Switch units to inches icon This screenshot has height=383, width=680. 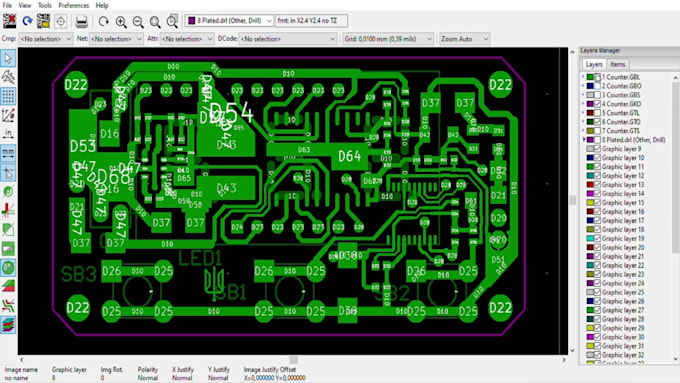point(8,134)
